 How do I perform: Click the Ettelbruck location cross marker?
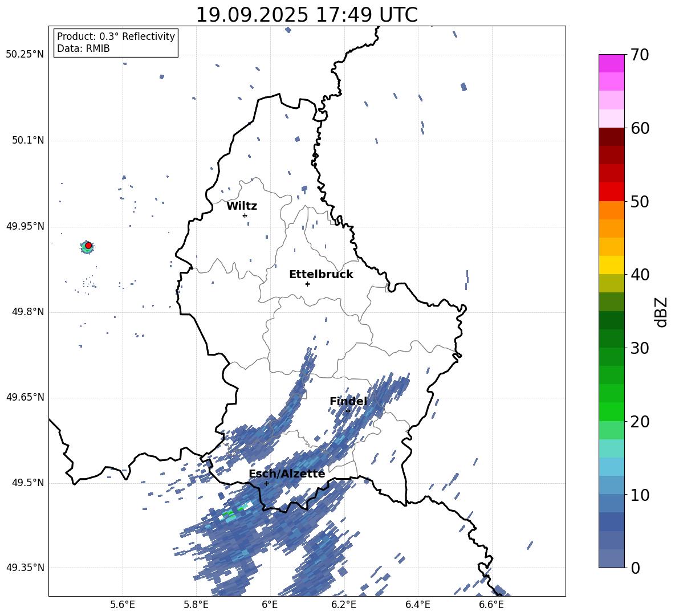tap(307, 284)
